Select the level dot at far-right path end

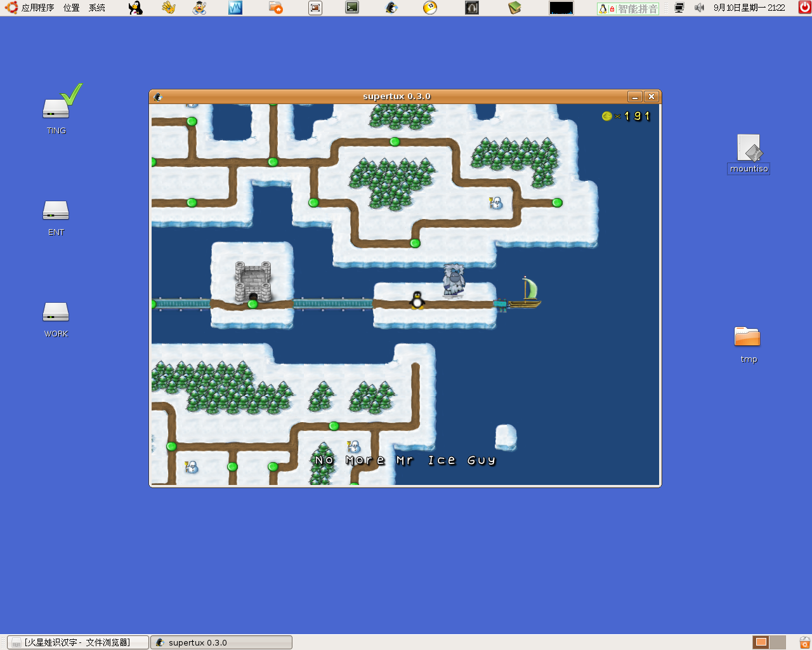point(557,202)
